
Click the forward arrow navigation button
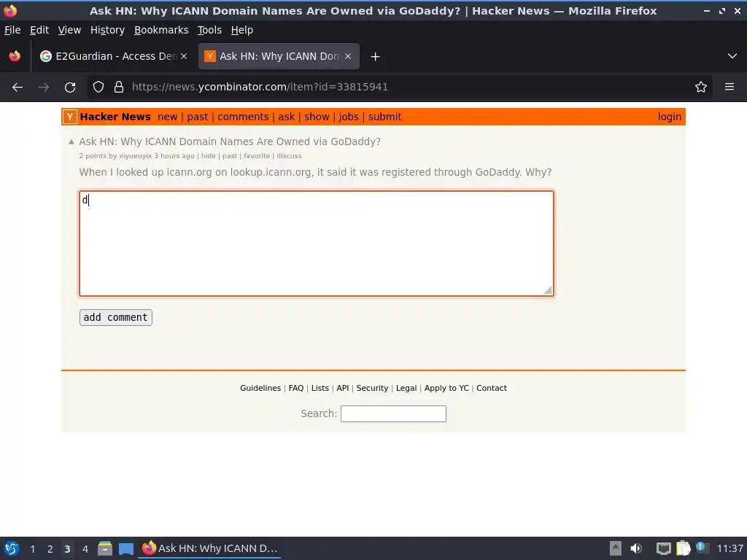[44, 87]
